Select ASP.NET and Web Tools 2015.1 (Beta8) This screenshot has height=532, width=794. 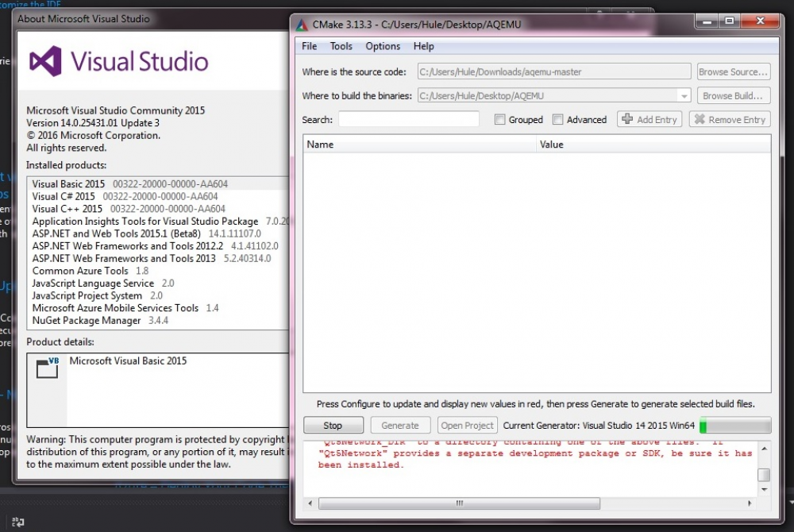pos(159,233)
